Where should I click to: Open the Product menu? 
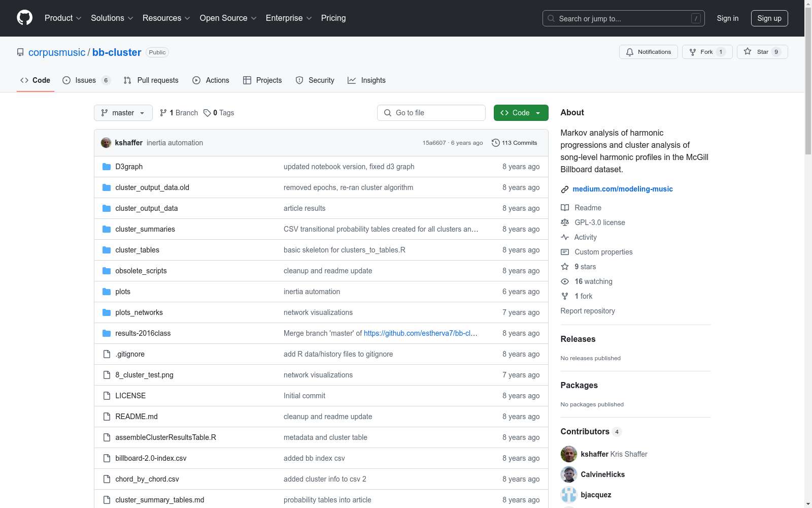pos(63,18)
